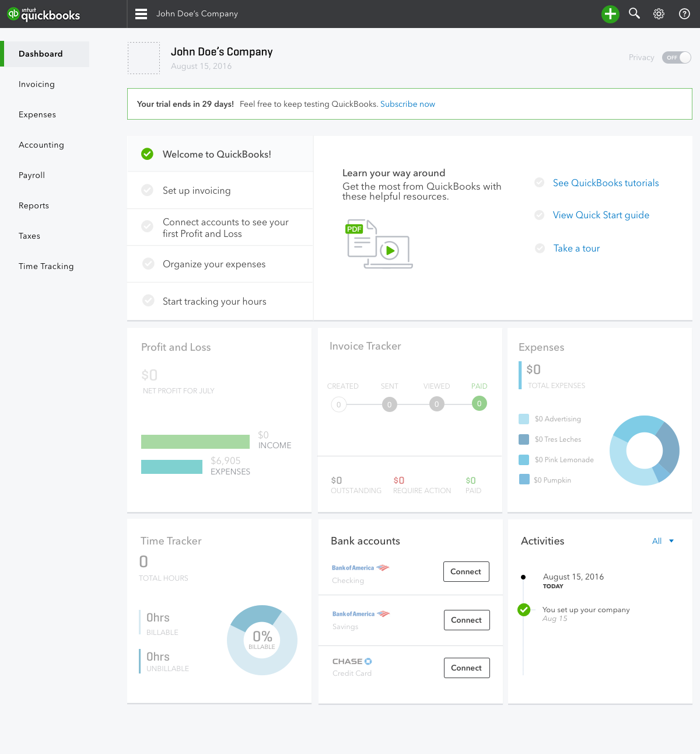Check the Organize your expenses step
The height and width of the screenshot is (754, 700).
[x=149, y=263]
